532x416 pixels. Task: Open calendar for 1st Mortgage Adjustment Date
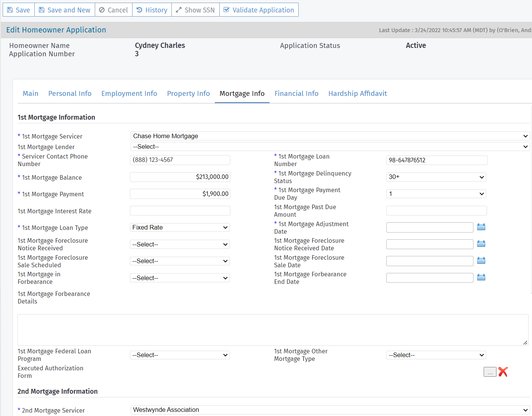[x=481, y=227]
